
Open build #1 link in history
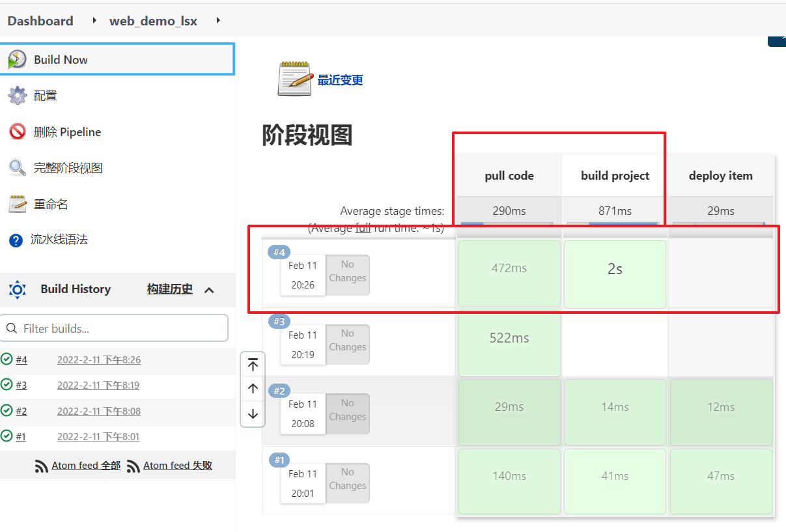coord(21,436)
